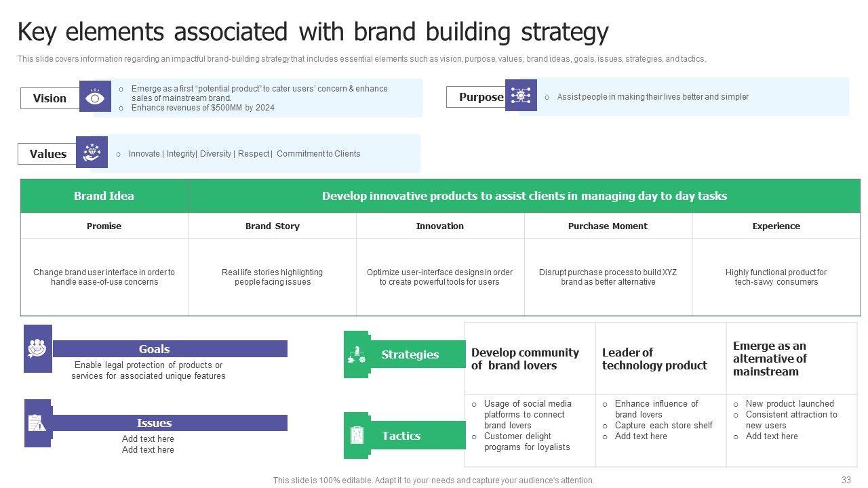Image resolution: width=868 pixels, height=488 pixels.
Task: Select the Vision label box
Action: tap(50, 98)
